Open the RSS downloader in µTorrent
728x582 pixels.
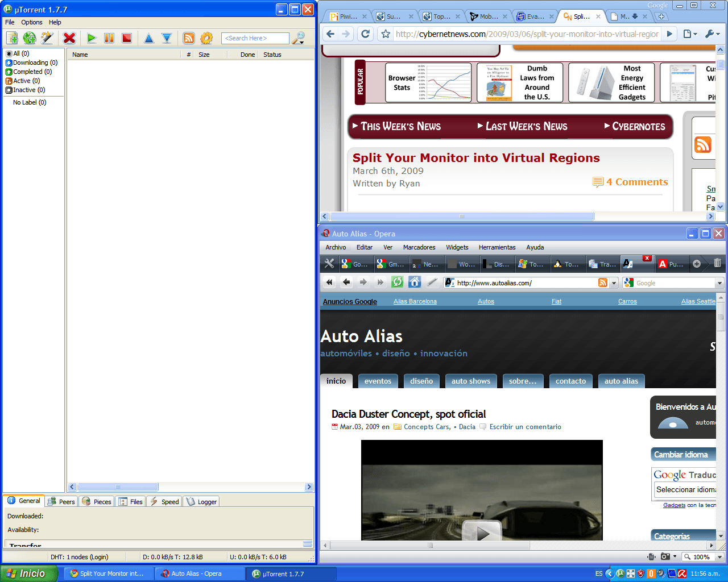tap(189, 38)
